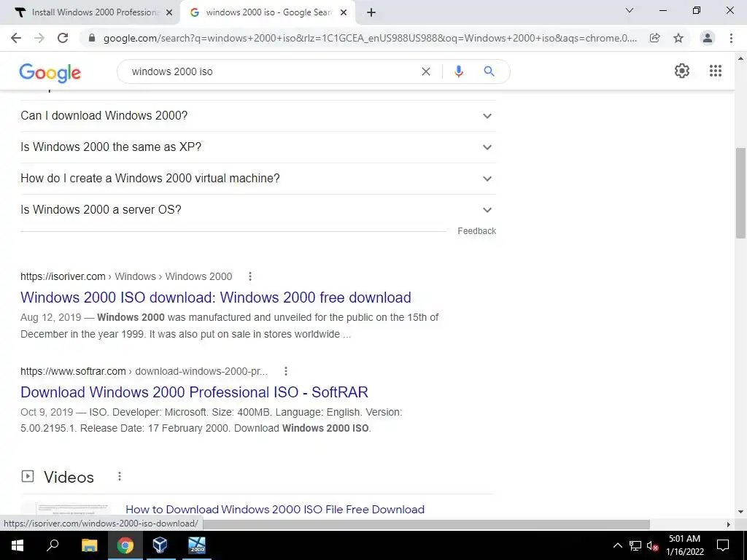Open Windows 2000 ISO download isoriver result
The width and height of the screenshot is (747, 560).
pos(216,297)
